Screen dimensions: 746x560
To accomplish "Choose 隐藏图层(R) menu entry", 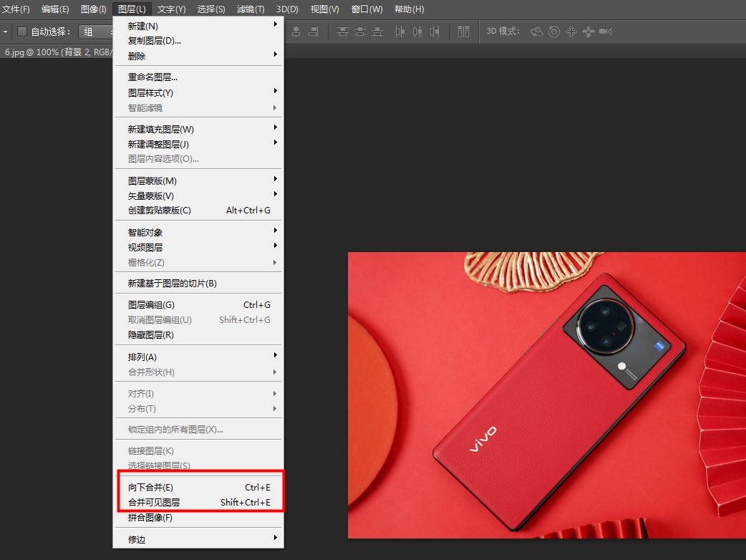I will coord(198,335).
